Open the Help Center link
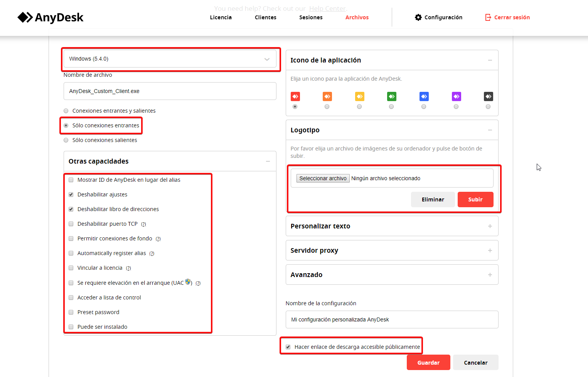The height and width of the screenshot is (377, 588). tap(327, 8)
